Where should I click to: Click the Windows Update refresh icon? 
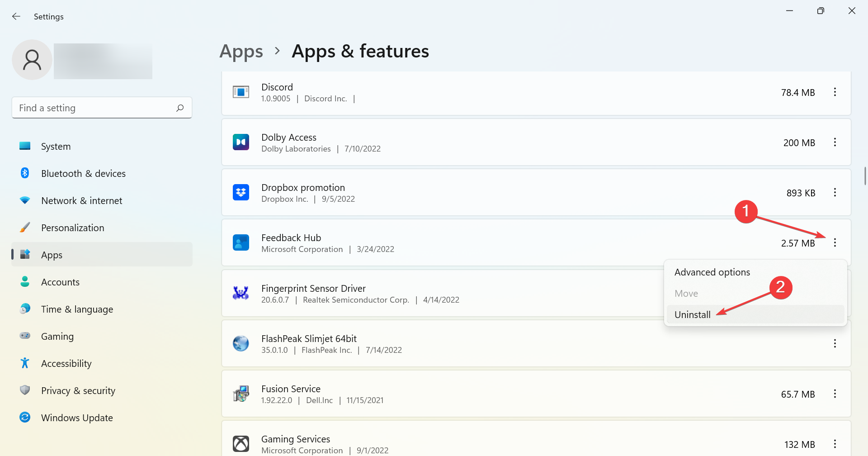coord(25,418)
